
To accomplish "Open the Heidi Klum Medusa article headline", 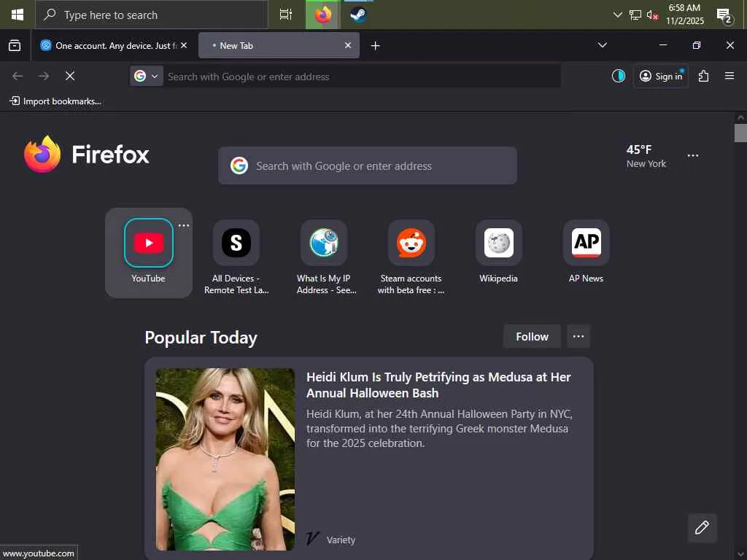I will 438,385.
